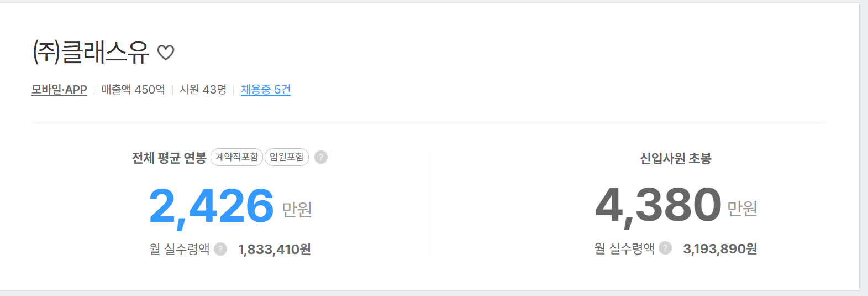
Task: Click the help icon beside average salary 월 실수령액
Action: coord(220,249)
